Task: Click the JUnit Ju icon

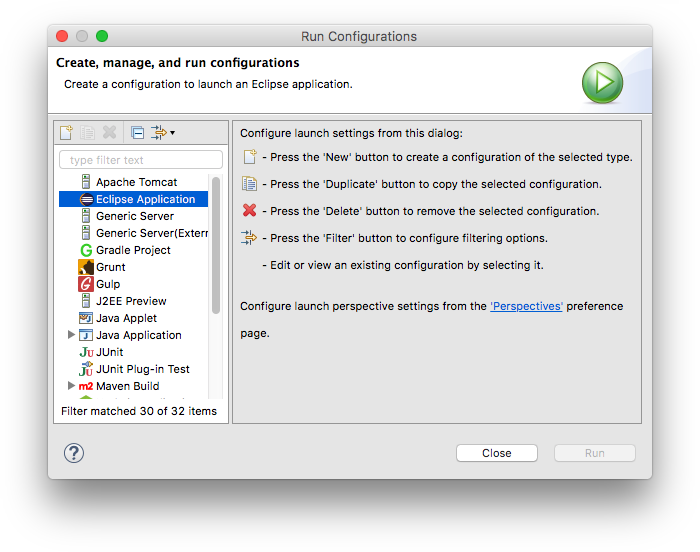Action: pyautogui.click(x=87, y=352)
